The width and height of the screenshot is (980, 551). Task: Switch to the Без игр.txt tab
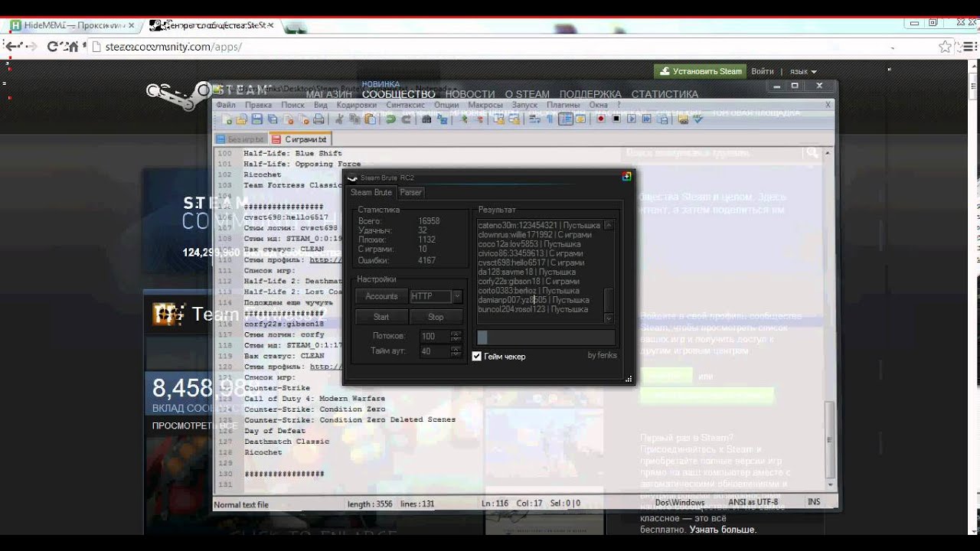240,139
